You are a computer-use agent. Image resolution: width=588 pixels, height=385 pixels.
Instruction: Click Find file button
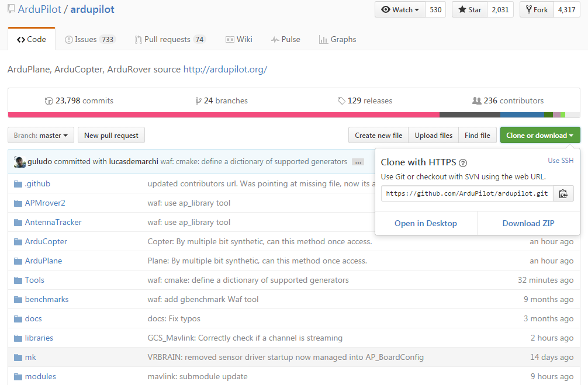point(478,136)
